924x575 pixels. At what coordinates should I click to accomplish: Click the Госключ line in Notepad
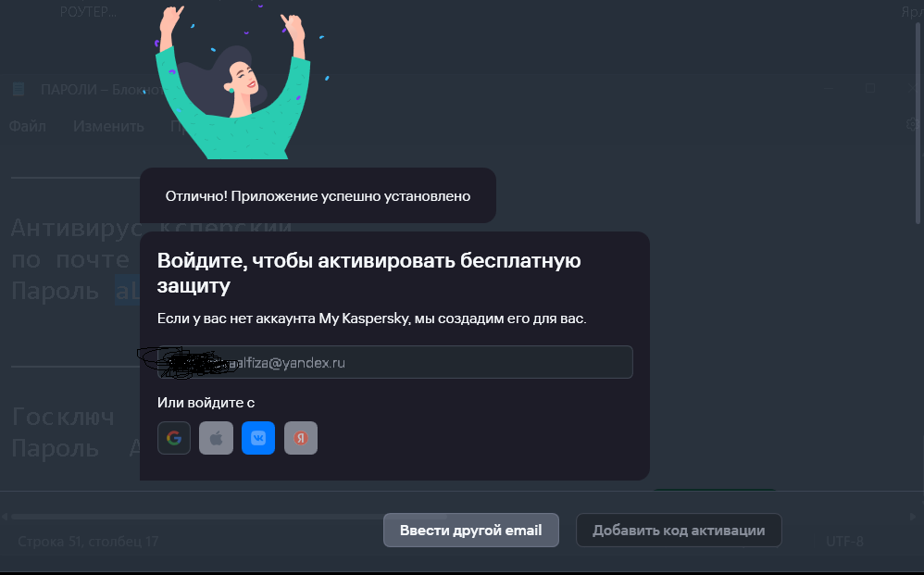(x=63, y=417)
